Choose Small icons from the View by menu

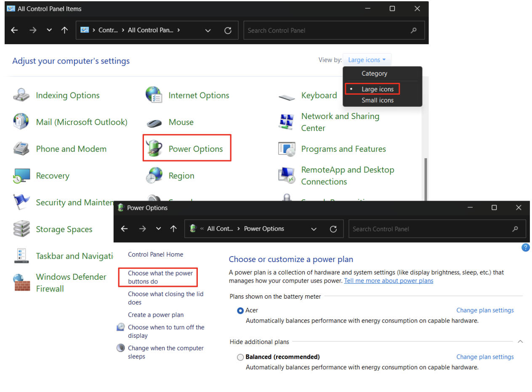pyautogui.click(x=378, y=100)
